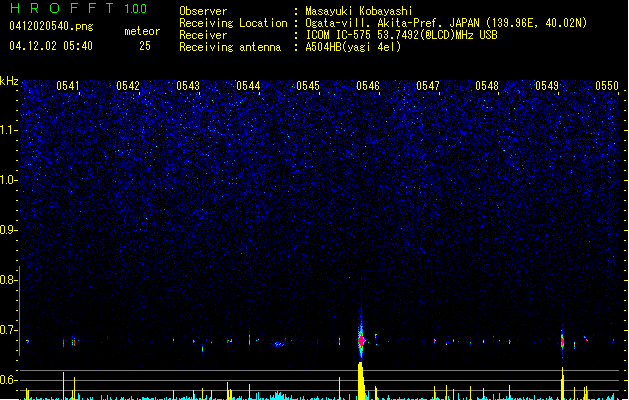Click the Observer field label

click(x=203, y=11)
